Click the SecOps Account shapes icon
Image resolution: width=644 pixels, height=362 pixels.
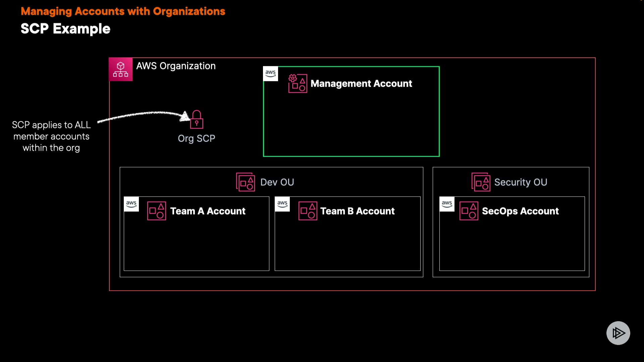[469, 211]
